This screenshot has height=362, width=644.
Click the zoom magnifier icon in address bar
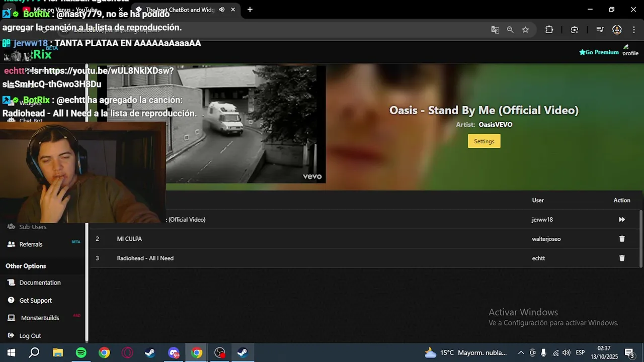510,30
